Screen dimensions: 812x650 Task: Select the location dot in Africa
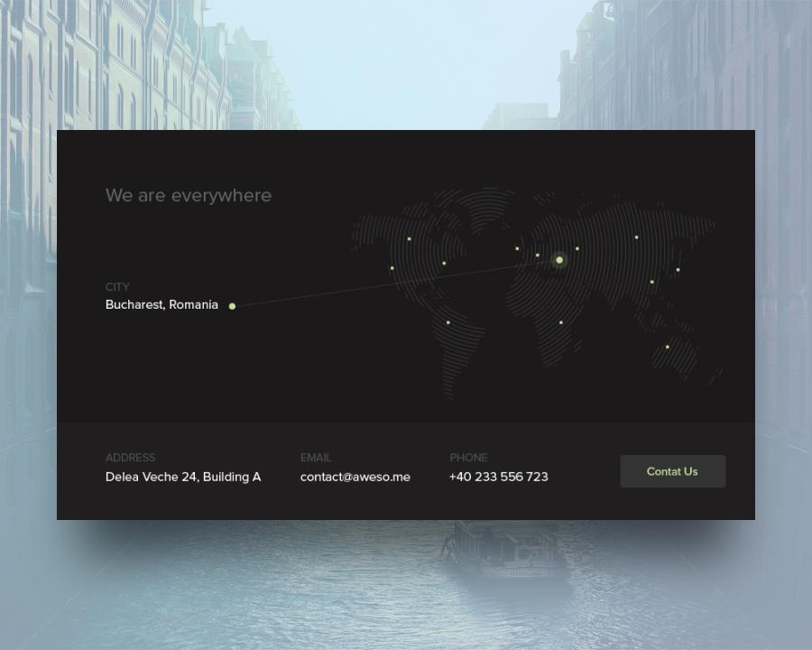(561, 322)
